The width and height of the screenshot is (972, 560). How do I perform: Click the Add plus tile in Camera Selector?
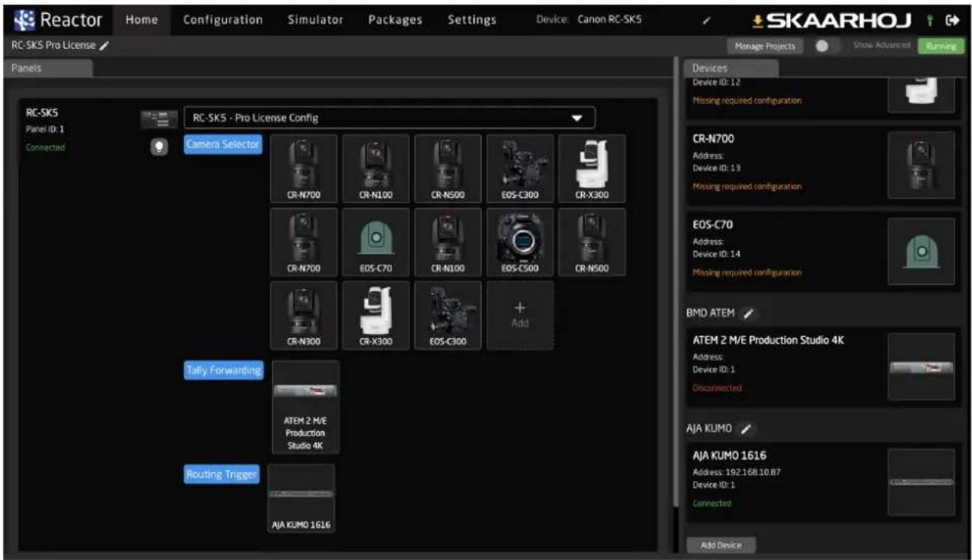coord(520,316)
